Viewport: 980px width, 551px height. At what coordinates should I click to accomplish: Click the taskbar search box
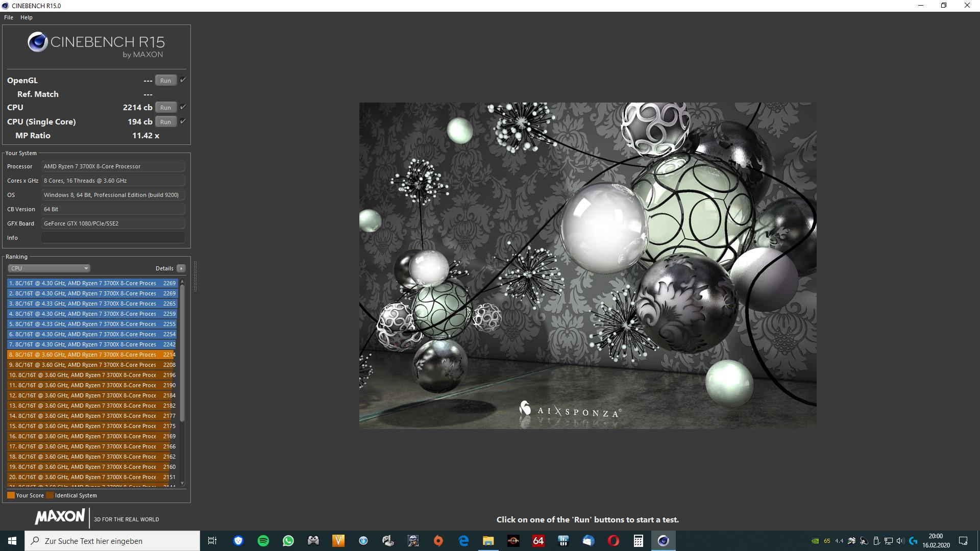point(112,541)
